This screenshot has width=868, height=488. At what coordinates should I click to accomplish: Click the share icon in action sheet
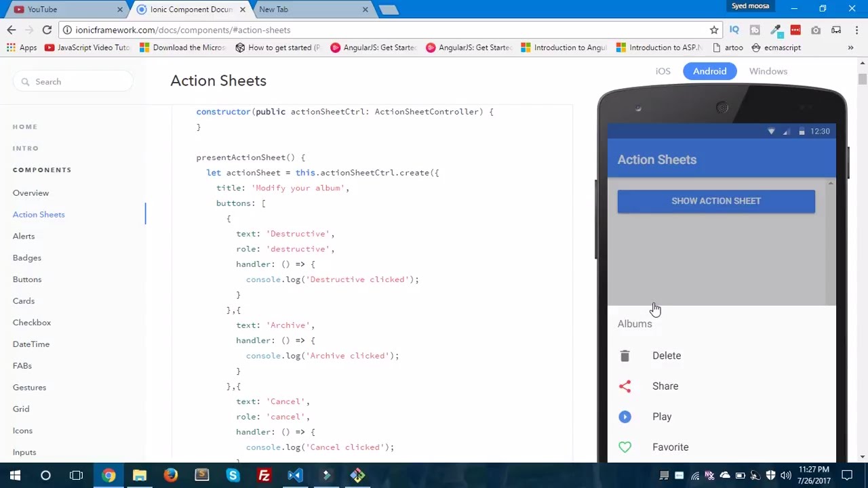point(625,386)
